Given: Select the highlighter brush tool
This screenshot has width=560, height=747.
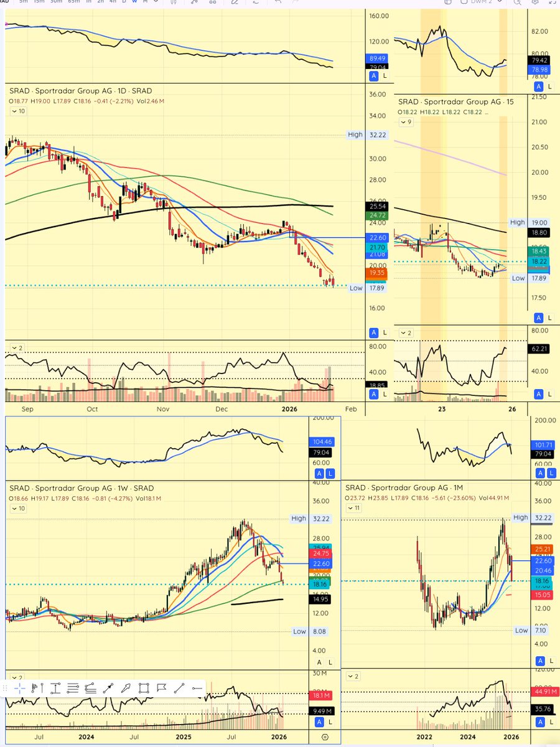Looking at the screenshot, I should [126, 688].
